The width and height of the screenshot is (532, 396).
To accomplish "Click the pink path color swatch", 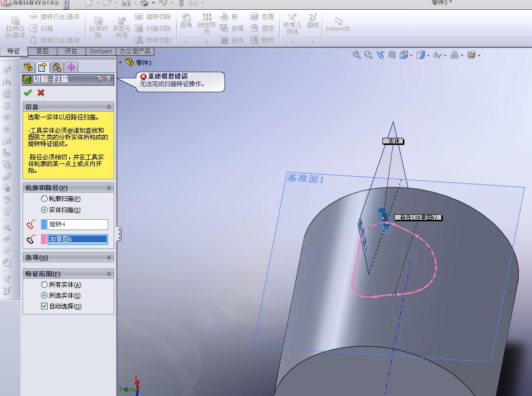I will (x=44, y=239).
